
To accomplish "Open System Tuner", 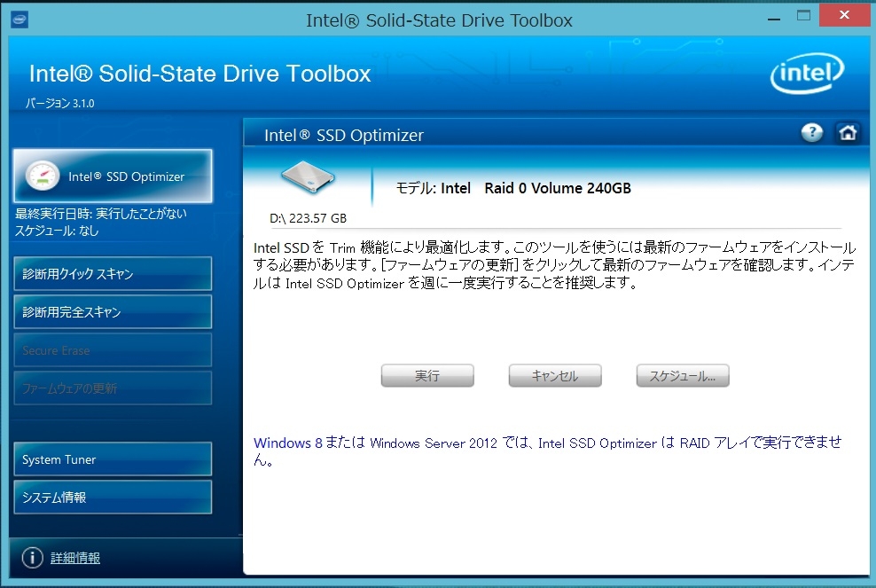I will pyautogui.click(x=113, y=459).
